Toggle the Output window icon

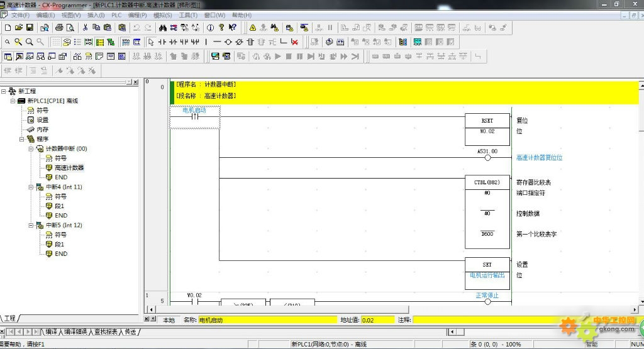click(19, 56)
